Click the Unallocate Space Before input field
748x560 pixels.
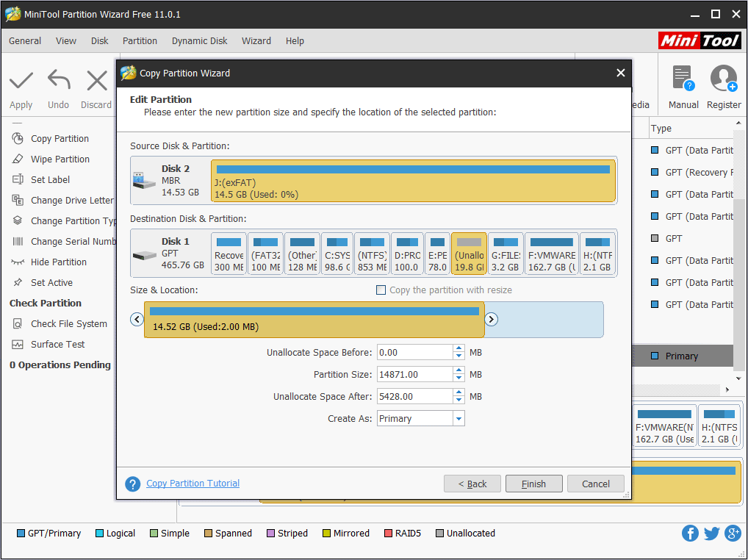click(x=414, y=353)
